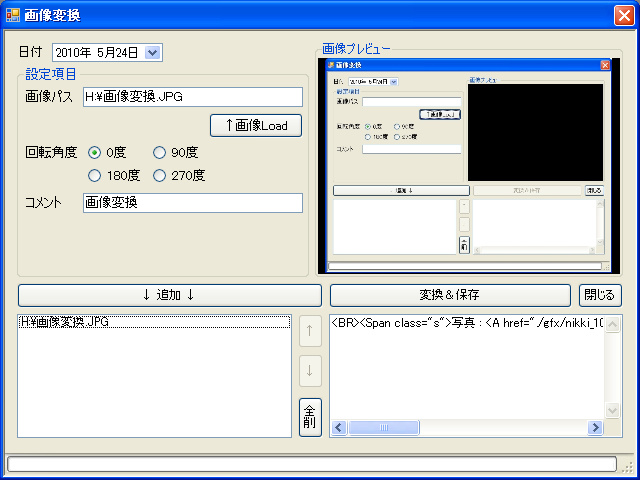The width and height of the screenshot is (640, 480).
Task: Close the 画像変換 window
Action: tap(621, 15)
